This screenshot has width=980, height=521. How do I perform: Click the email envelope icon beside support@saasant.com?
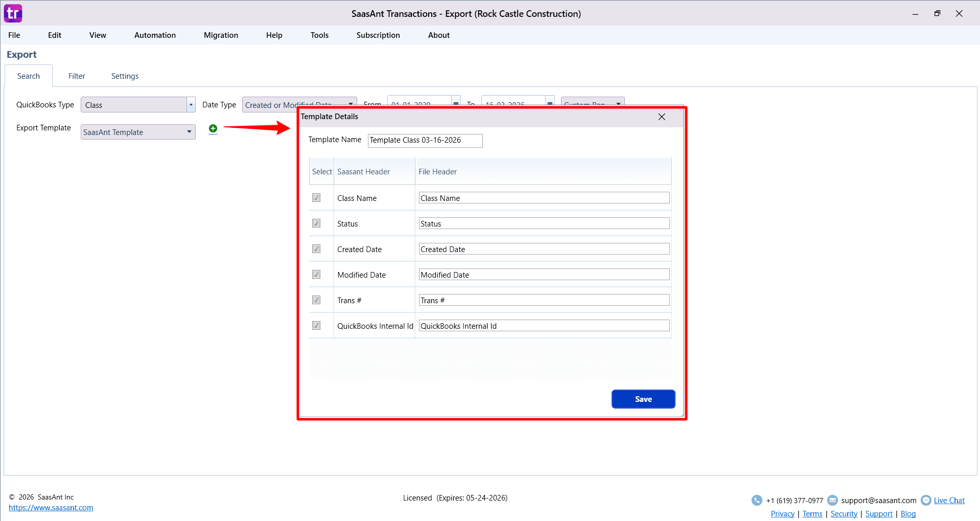(833, 500)
